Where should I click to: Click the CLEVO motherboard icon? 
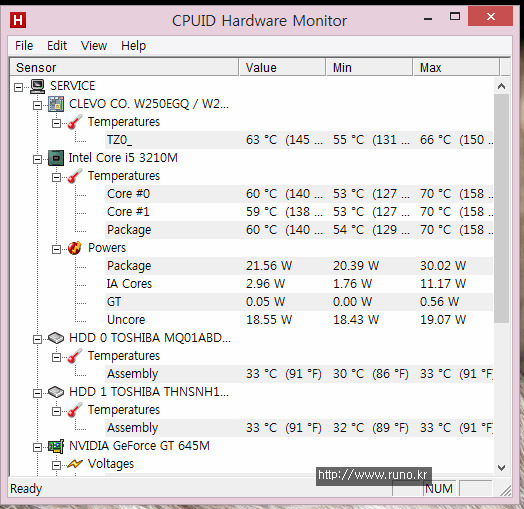(56, 104)
